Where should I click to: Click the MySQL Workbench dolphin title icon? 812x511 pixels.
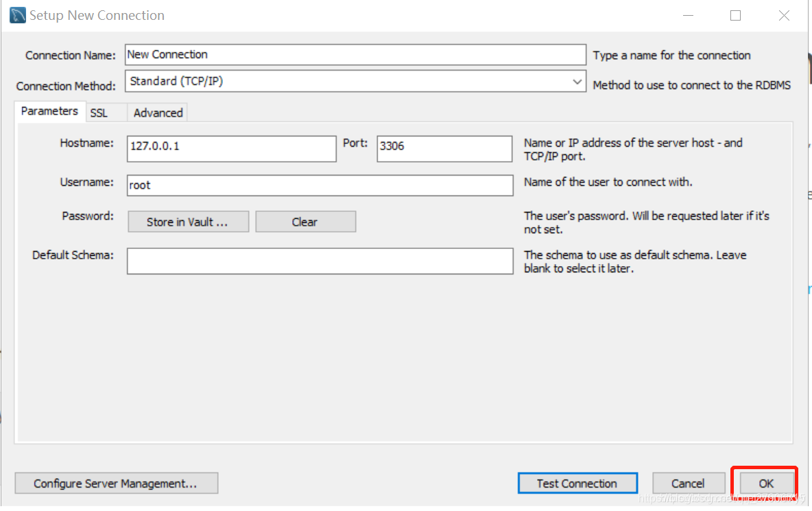coord(18,15)
